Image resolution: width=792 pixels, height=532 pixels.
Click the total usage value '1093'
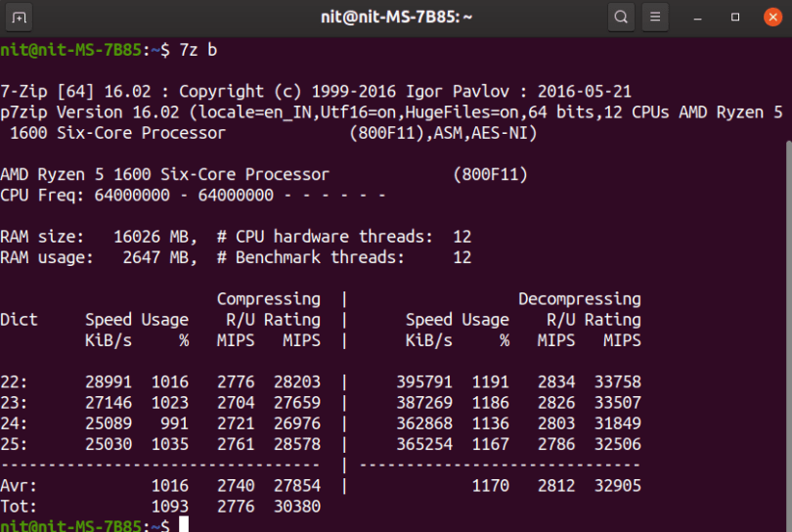[x=170, y=506]
